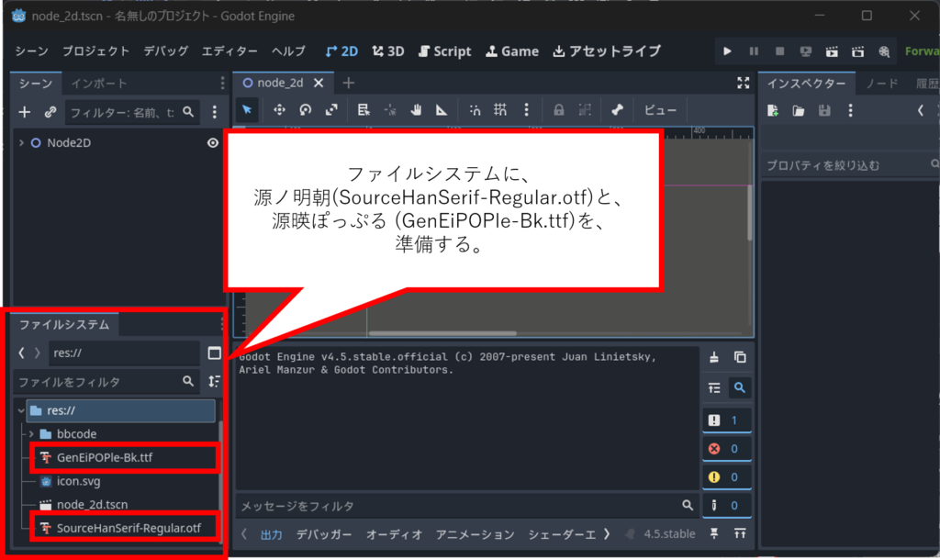Switch to the インポート tab
940x560 pixels.
click(x=99, y=84)
